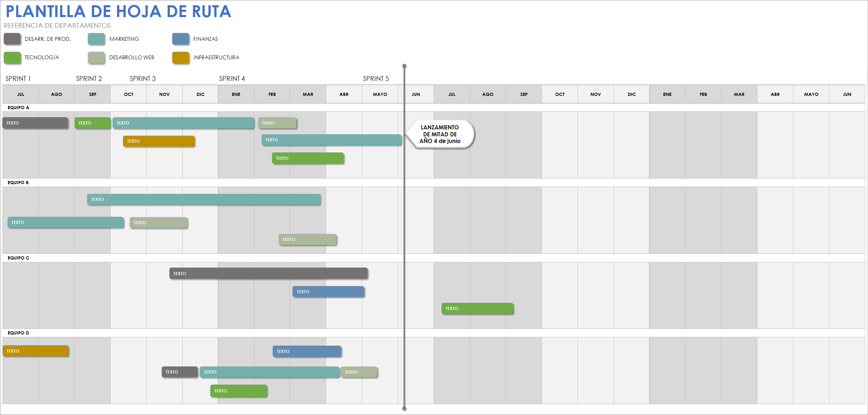Select the sage Desarrollo Web legend swatch

coord(96,58)
